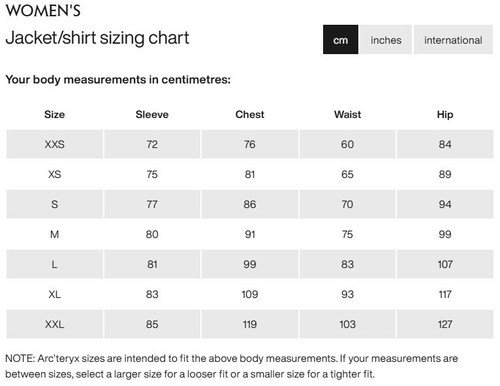Click the L hip value 107

[445, 264]
